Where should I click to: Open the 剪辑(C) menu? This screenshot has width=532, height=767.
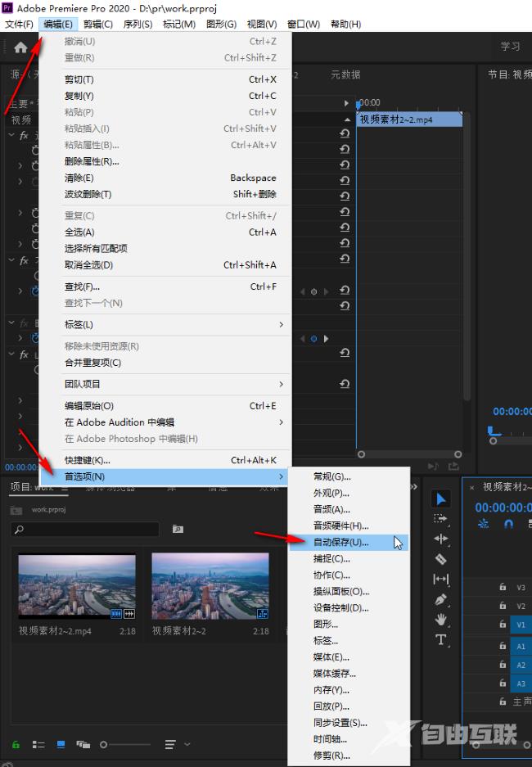(x=97, y=24)
